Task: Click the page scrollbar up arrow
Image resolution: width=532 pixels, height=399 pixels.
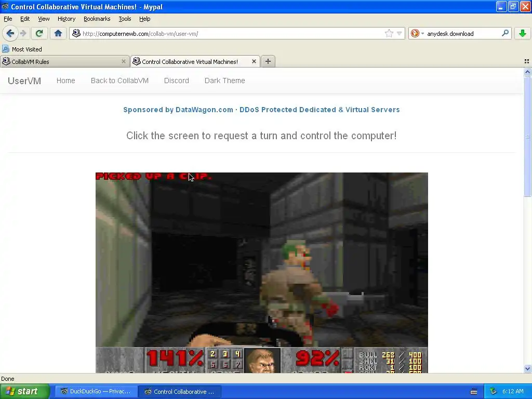Action: coord(527,72)
